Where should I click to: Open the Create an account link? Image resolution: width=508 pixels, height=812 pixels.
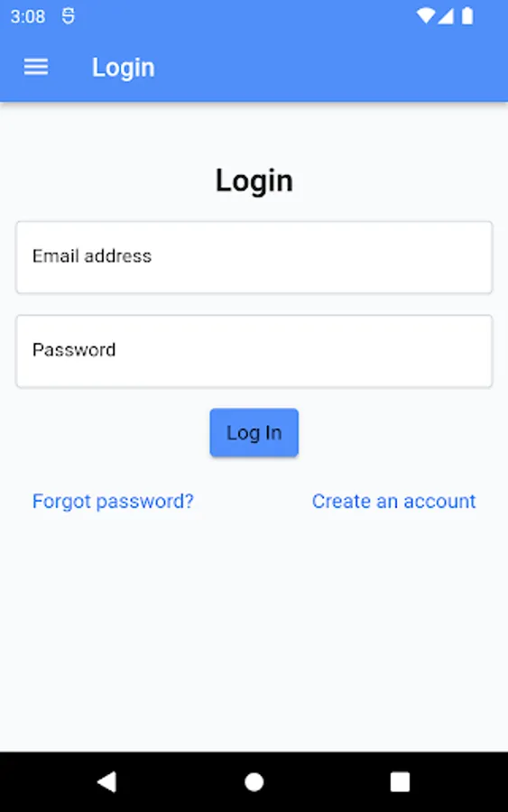[x=393, y=502]
